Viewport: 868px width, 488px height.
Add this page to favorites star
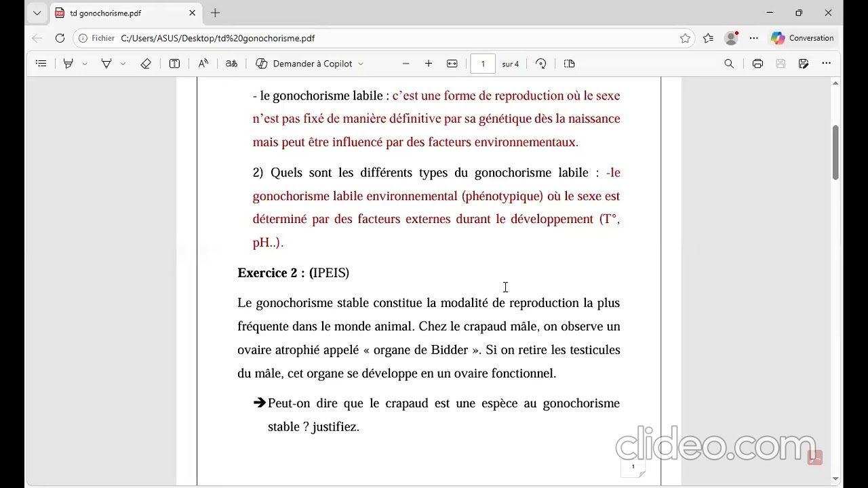pyautogui.click(x=685, y=38)
